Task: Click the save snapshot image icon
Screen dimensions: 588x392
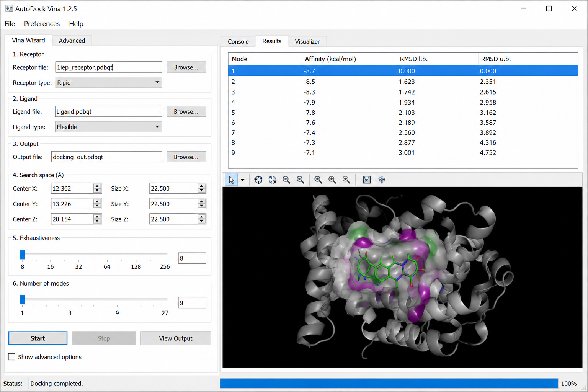Action: [x=367, y=180]
